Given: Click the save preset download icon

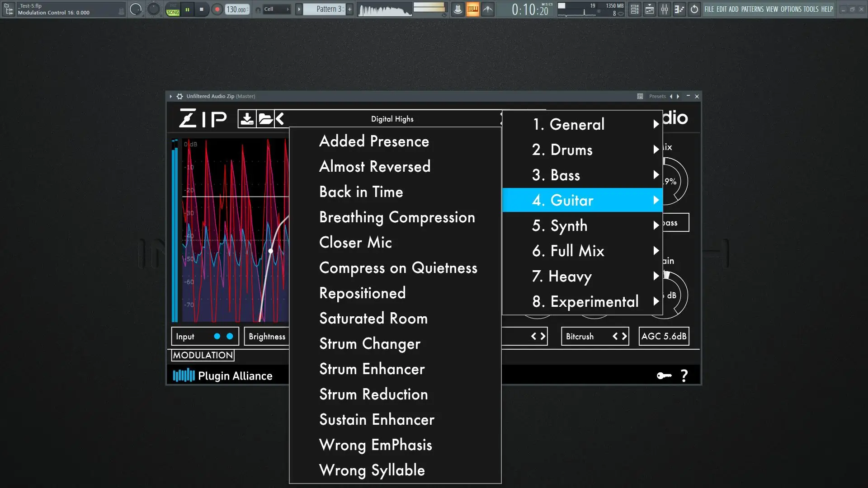Looking at the screenshot, I should (247, 119).
